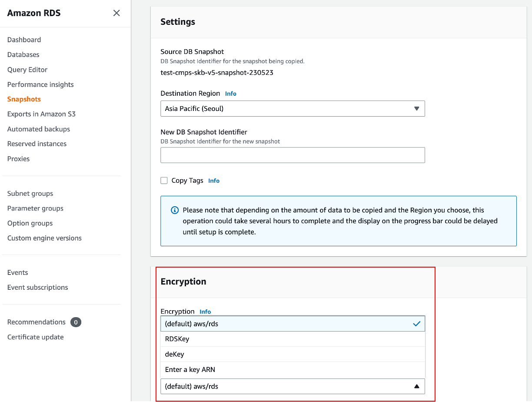This screenshot has width=532, height=402.
Task: Click the Recommendations count badge
Action: (x=76, y=322)
